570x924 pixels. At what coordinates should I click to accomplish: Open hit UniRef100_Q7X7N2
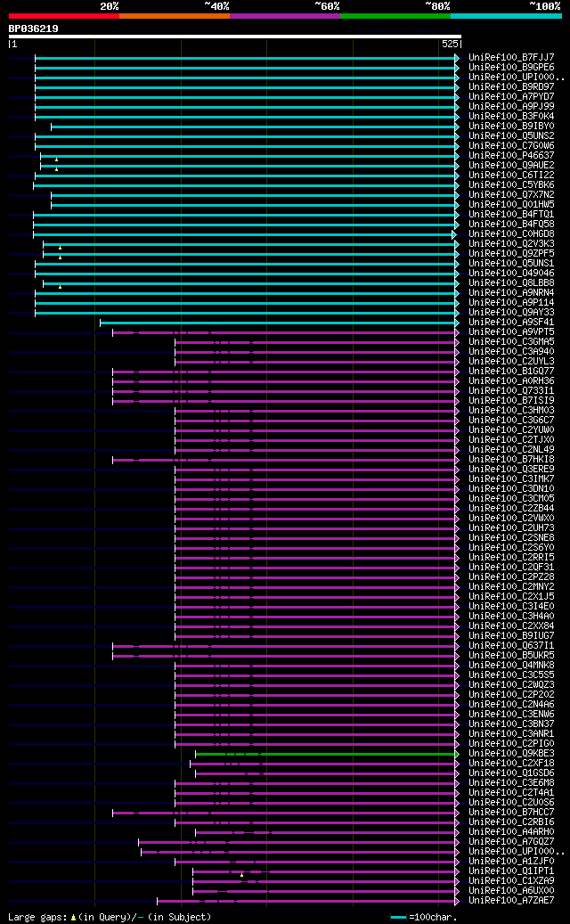point(511,195)
